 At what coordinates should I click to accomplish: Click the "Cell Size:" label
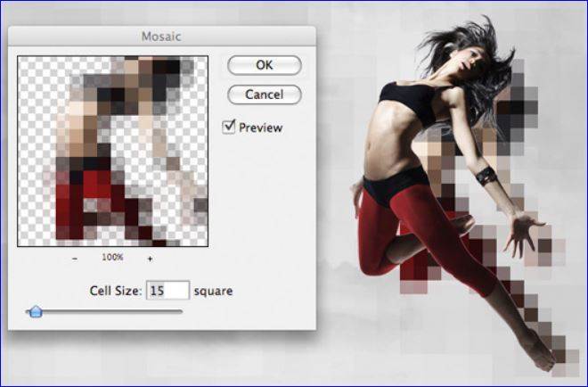click(117, 291)
